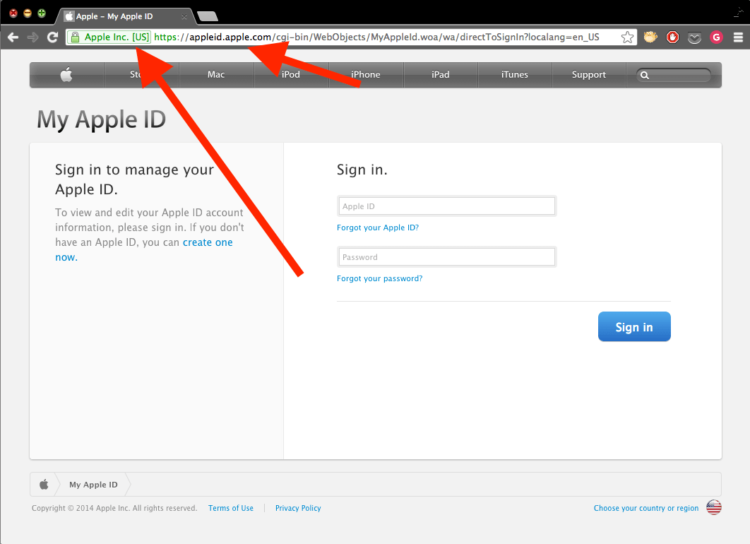Image resolution: width=750 pixels, height=544 pixels.
Task: Click the Forgot your Apple ID? link
Action: [x=377, y=228]
